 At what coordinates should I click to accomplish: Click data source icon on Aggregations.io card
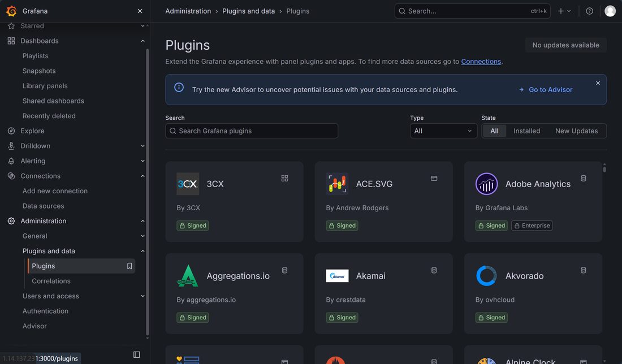tap(284, 270)
